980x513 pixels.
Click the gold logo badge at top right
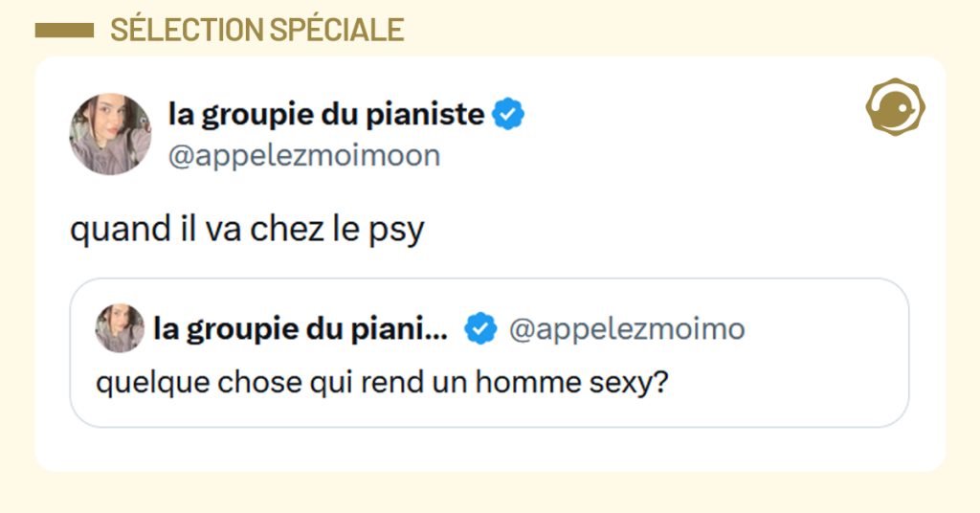click(x=895, y=107)
